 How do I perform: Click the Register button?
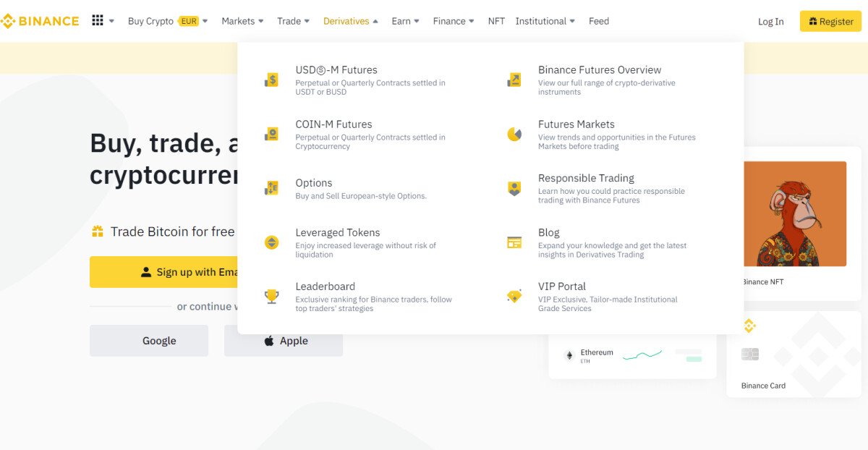(830, 22)
